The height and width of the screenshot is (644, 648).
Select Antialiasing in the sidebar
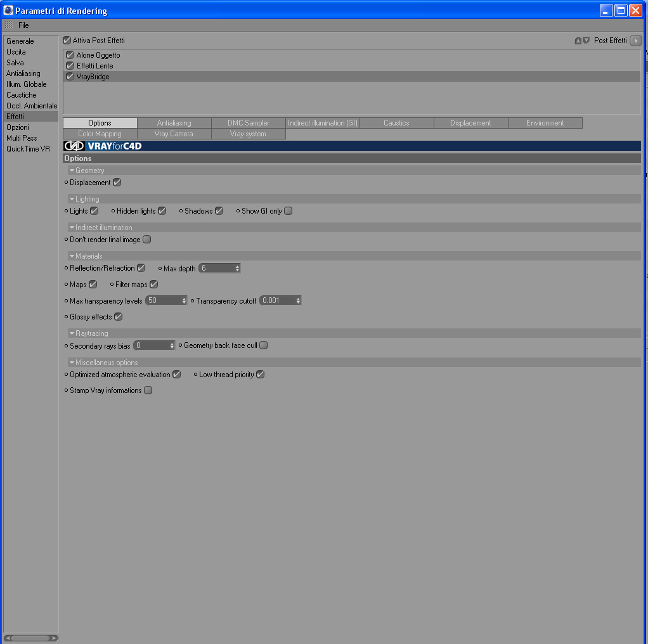pyautogui.click(x=30, y=73)
